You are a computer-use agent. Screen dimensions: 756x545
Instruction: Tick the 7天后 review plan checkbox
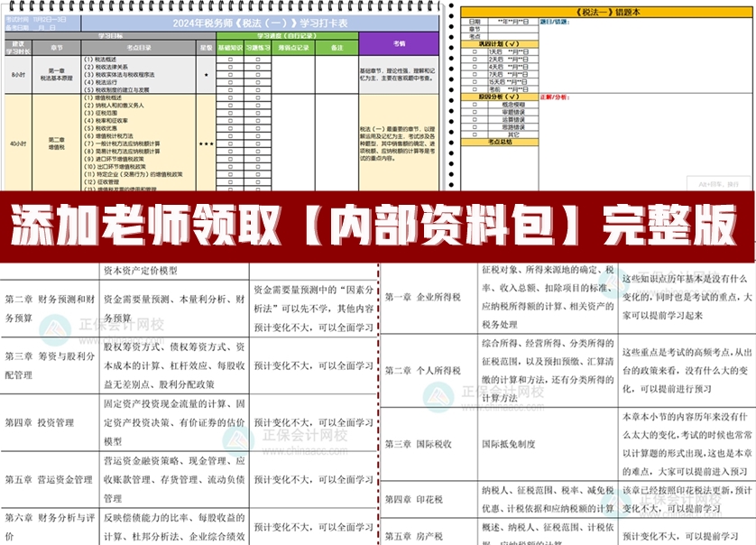(x=475, y=74)
